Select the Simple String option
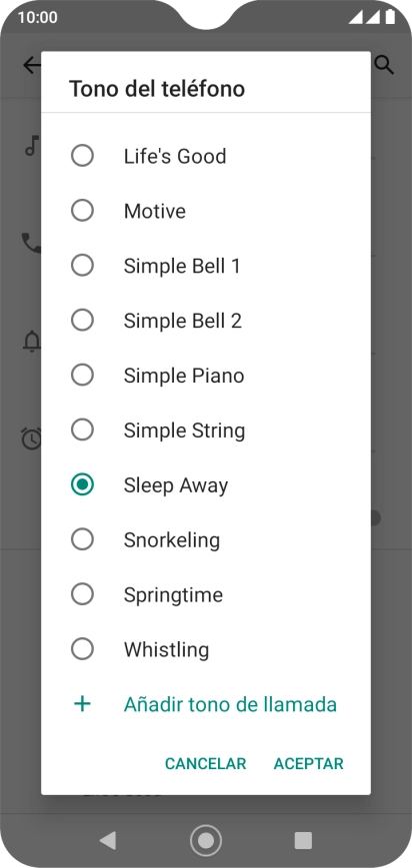The image size is (412, 868). click(82, 431)
